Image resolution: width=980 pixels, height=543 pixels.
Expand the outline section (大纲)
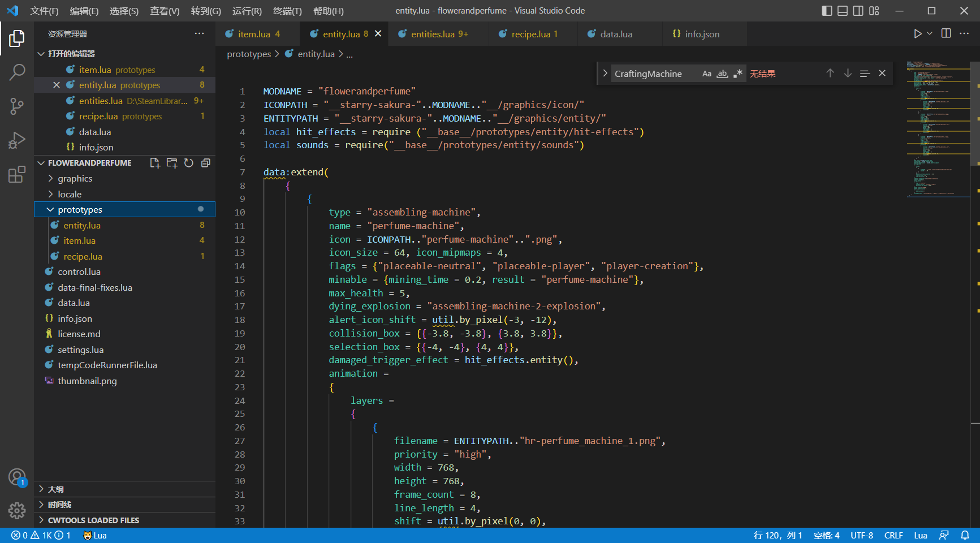coord(125,489)
